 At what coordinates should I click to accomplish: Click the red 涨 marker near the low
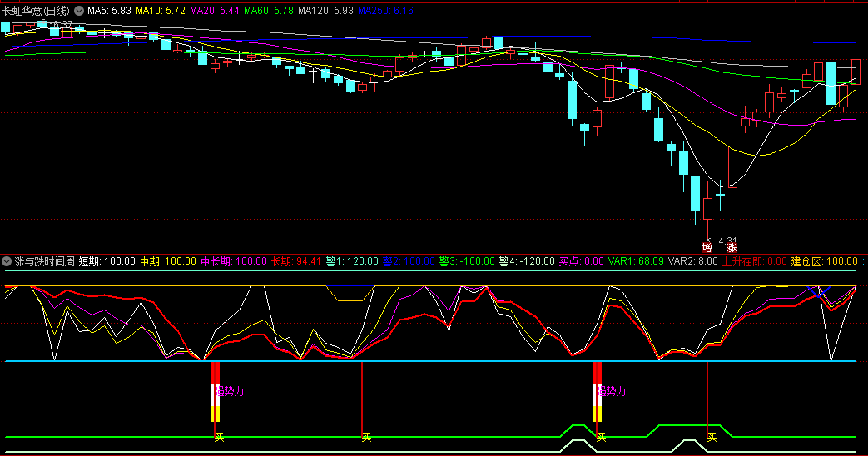tap(732, 247)
